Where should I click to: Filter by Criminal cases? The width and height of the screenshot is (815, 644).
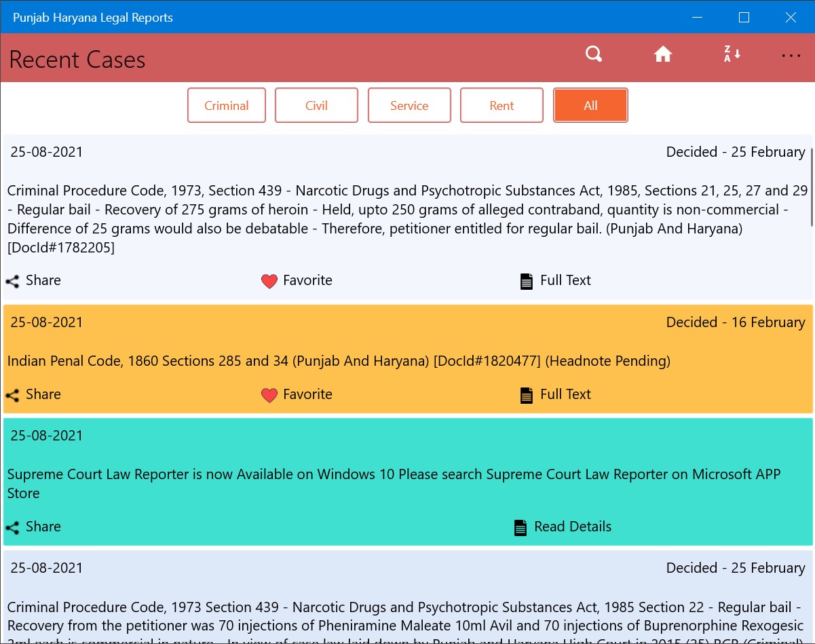(227, 105)
